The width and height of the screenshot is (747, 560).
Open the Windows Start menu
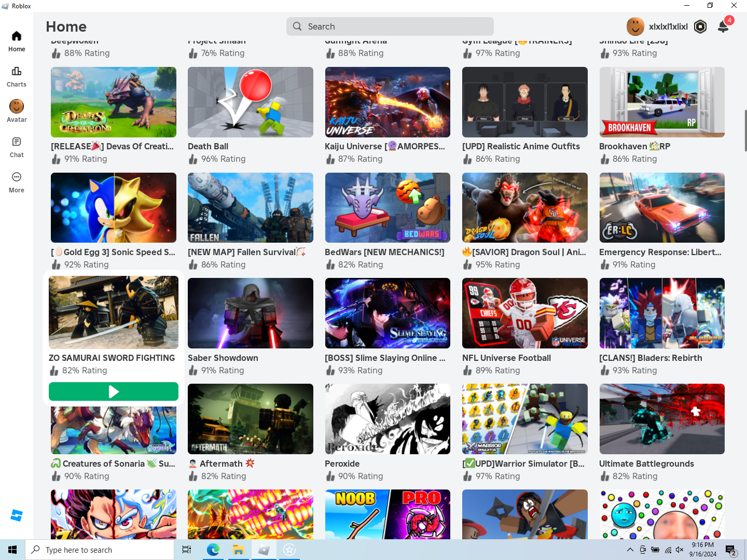(12, 550)
